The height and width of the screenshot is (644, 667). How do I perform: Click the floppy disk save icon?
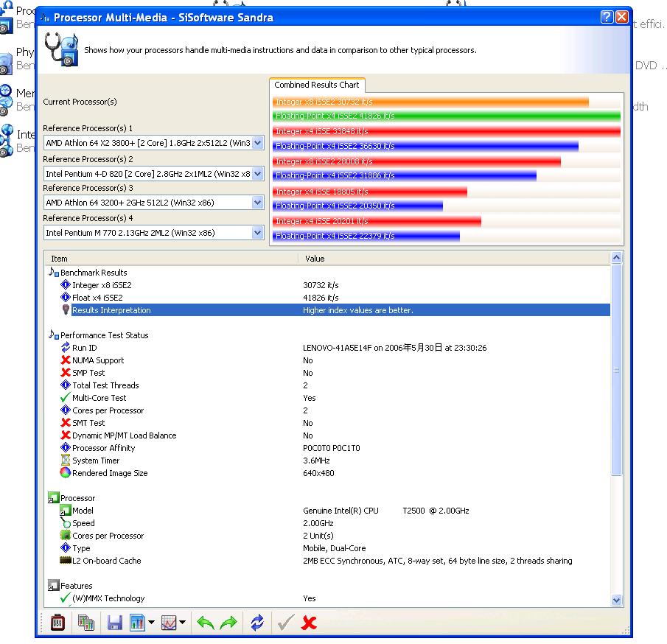coord(114,623)
